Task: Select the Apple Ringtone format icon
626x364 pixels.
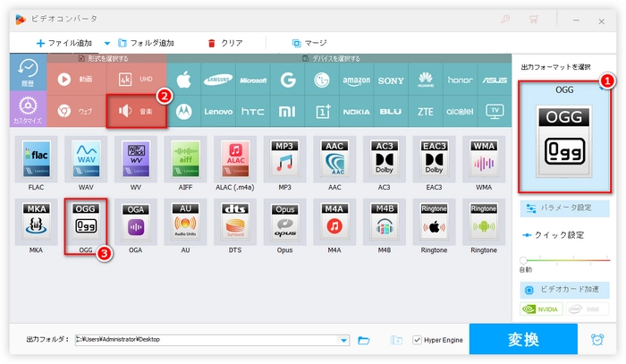Action: coord(434,222)
